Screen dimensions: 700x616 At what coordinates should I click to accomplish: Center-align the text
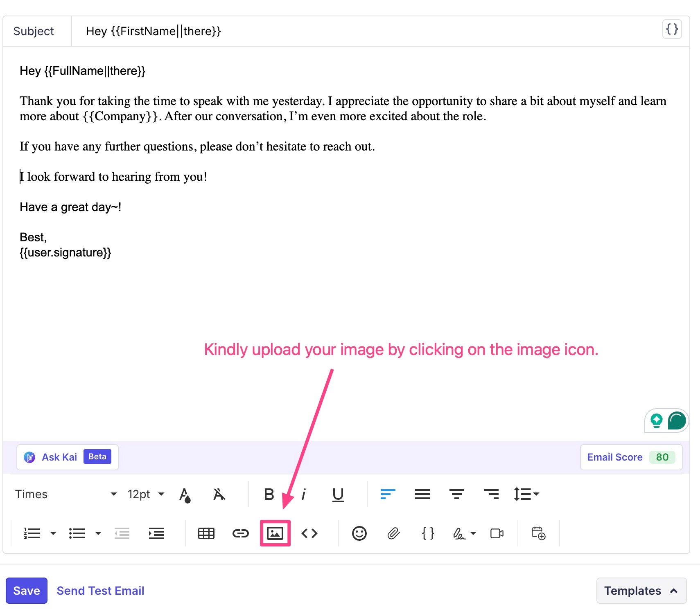click(456, 494)
